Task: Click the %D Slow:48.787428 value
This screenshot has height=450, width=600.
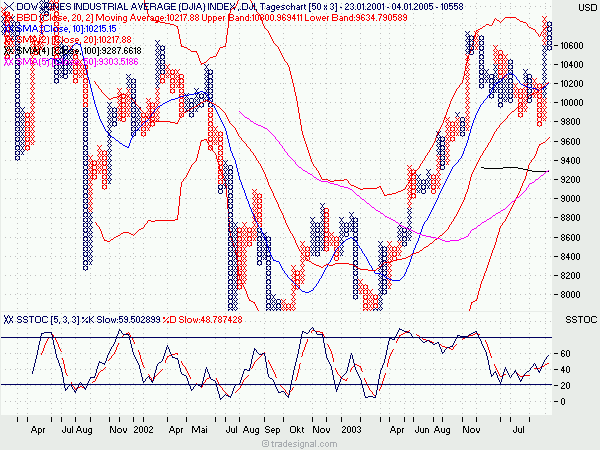Action: click(x=202, y=320)
